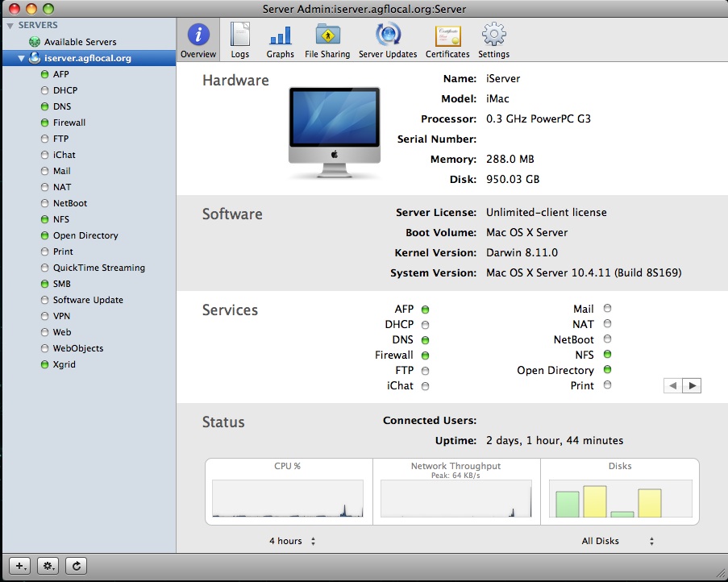Select Web service in sidebar

[x=89, y=332]
